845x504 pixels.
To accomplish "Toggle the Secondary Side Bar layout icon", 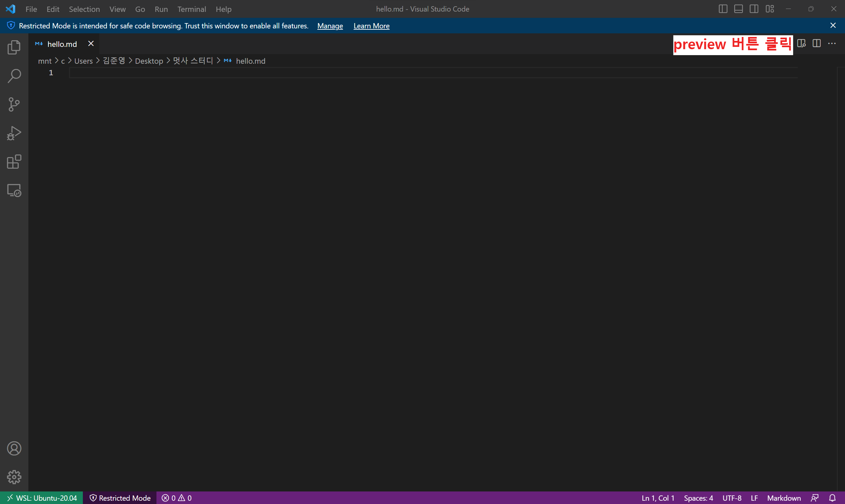I will point(754,9).
